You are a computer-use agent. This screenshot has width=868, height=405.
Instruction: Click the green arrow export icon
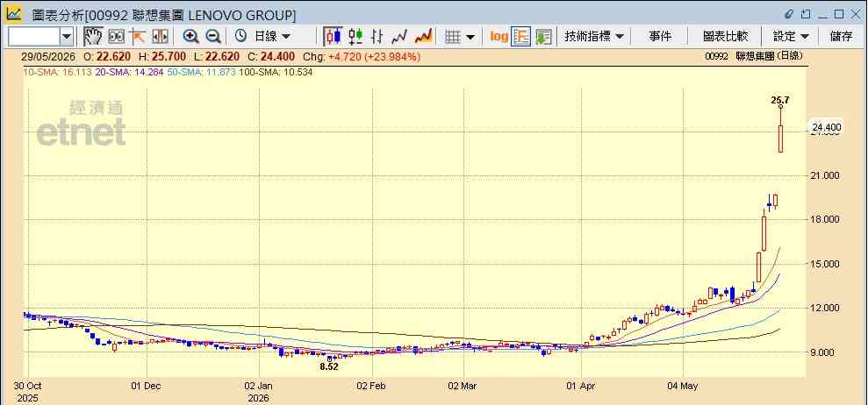[543, 37]
